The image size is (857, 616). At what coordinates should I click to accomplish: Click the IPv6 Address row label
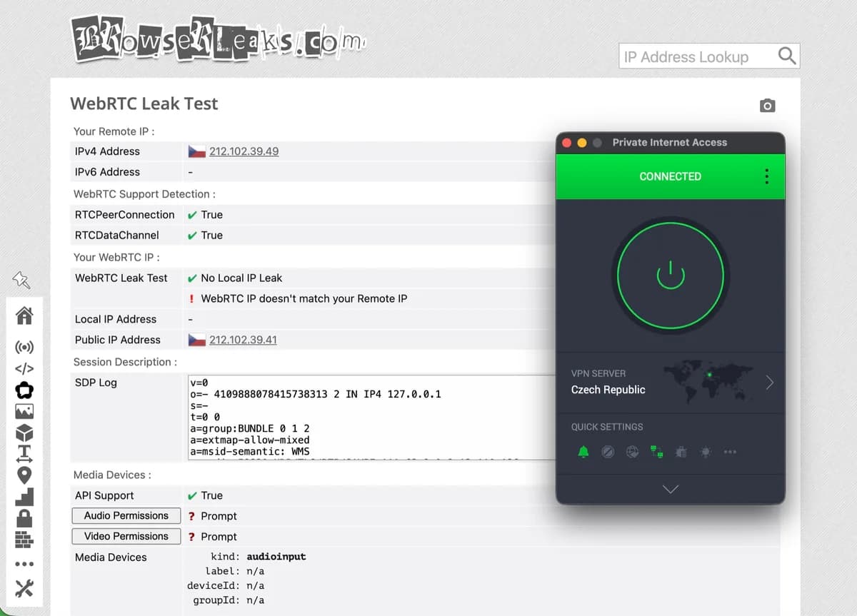click(x=107, y=172)
